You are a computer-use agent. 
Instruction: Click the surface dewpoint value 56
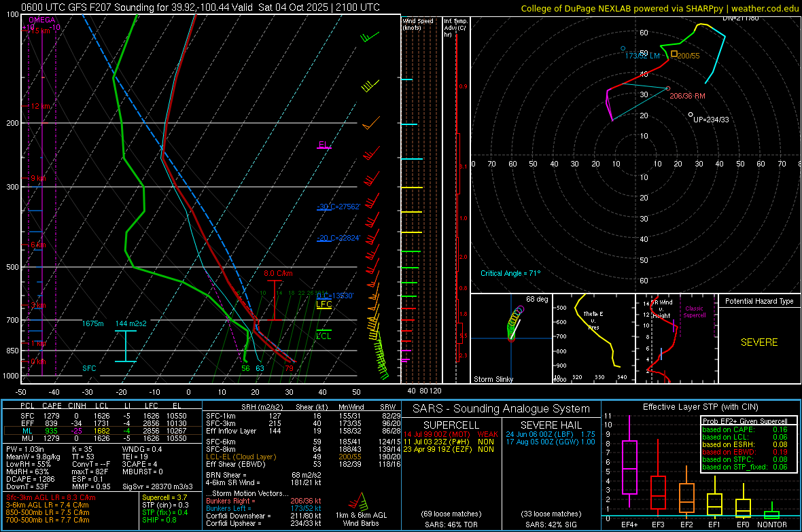245,368
